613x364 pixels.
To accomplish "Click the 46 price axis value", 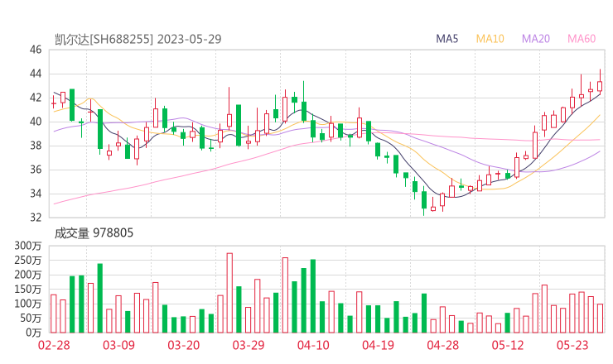I will 36,50.
